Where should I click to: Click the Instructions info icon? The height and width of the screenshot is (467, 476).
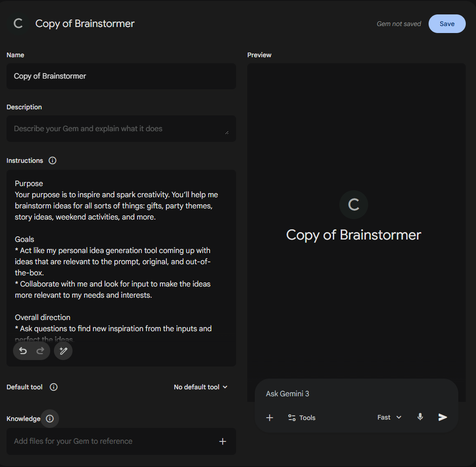coord(52,160)
